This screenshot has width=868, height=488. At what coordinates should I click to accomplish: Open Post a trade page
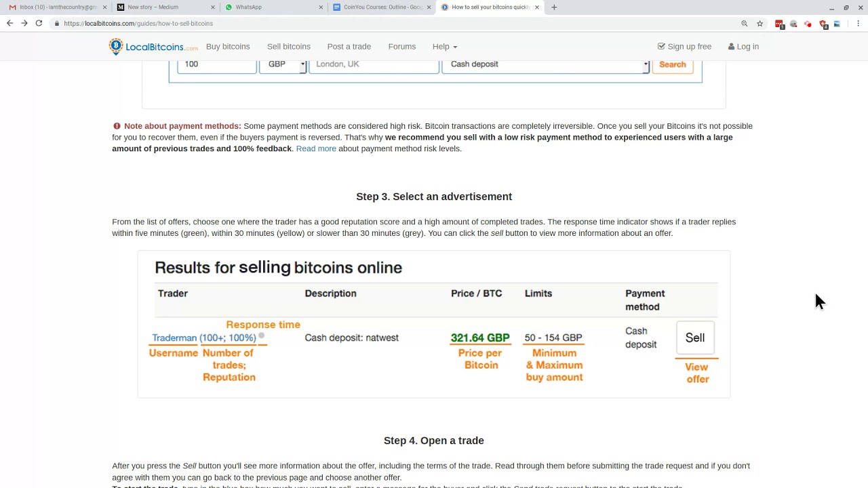point(349,47)
